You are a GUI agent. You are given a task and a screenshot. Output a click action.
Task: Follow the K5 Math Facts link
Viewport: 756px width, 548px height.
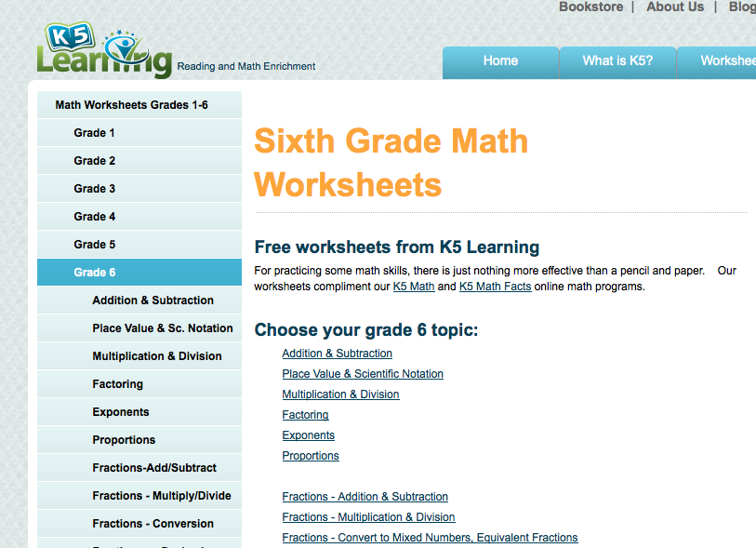click(495, 287)
